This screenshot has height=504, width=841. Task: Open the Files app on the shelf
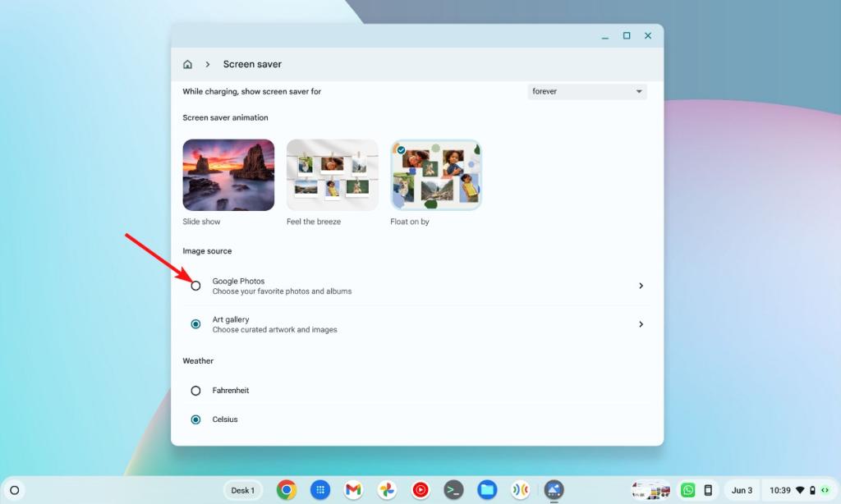[x=487, y=490]
